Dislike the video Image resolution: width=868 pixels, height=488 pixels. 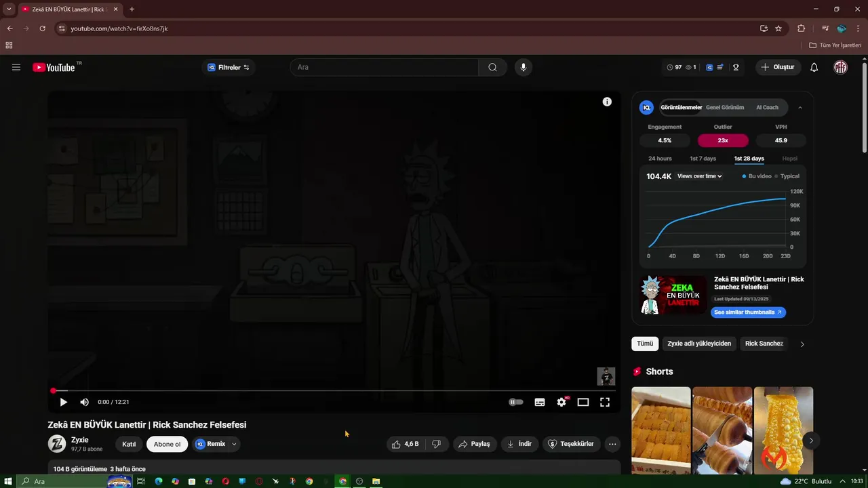click(437, 444)
